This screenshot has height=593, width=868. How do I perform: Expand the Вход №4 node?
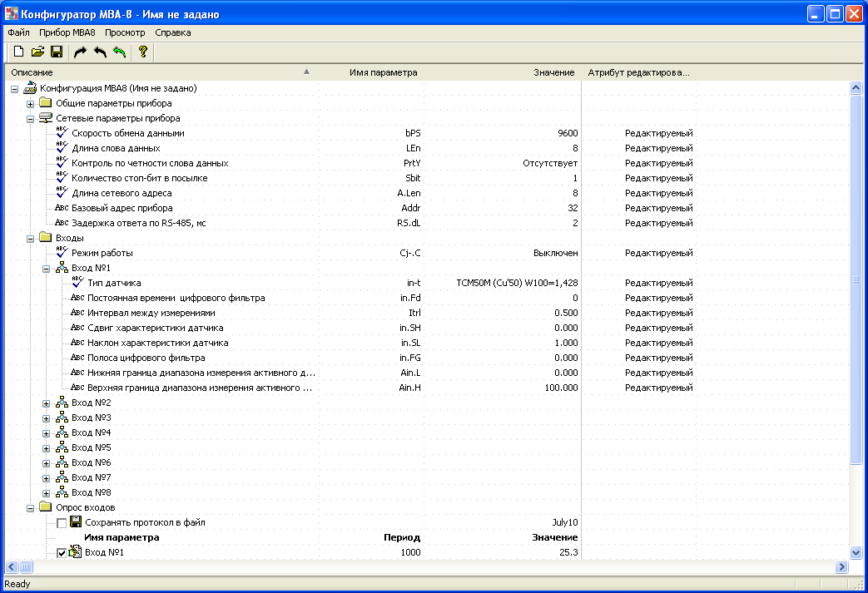47,433
